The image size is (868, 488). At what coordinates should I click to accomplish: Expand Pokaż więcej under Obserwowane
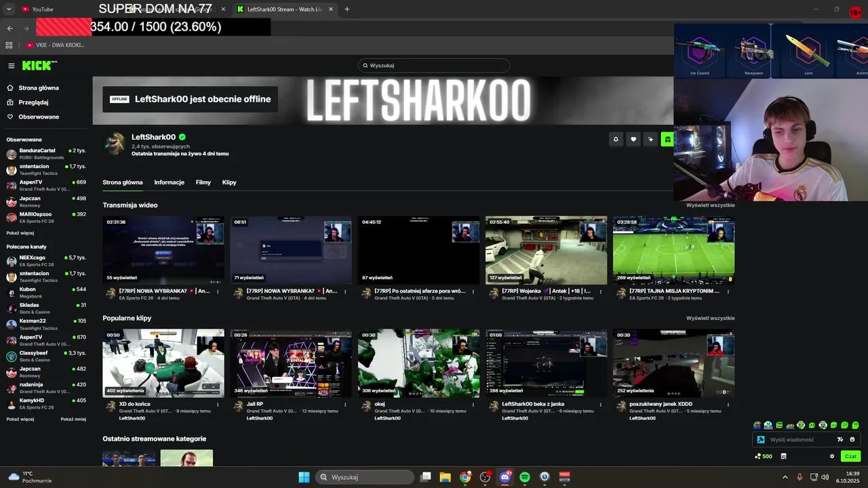click(x=20, y=233)
